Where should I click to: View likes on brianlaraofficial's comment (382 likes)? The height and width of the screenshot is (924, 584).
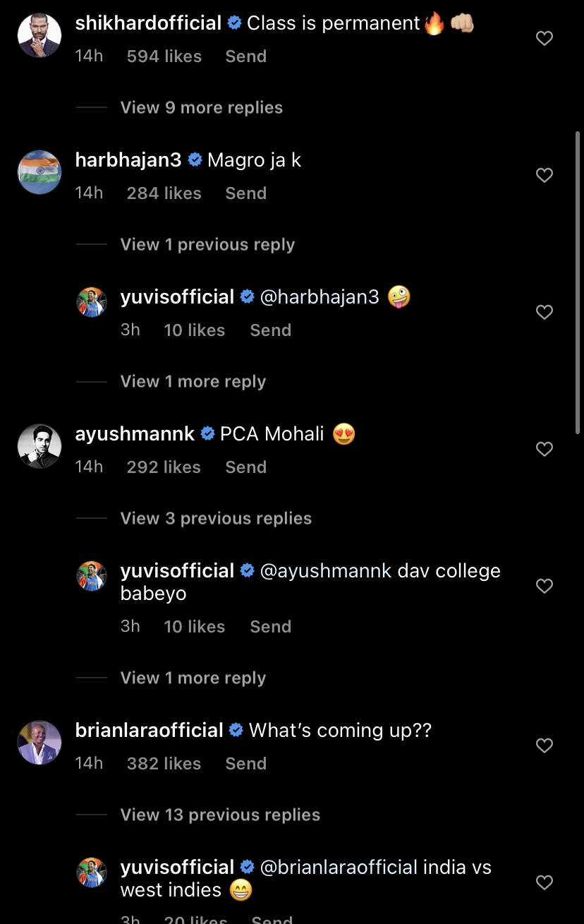(164, 764)
